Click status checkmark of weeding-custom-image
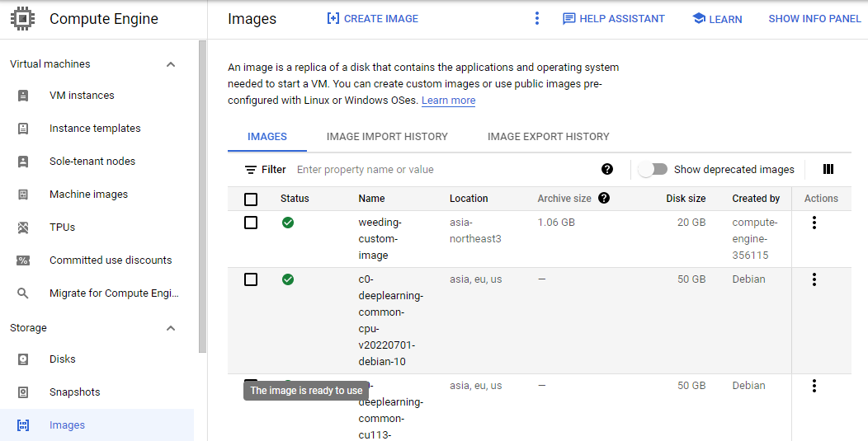Image resolution: width=868 pixels, height=441 pixels. 288,223
